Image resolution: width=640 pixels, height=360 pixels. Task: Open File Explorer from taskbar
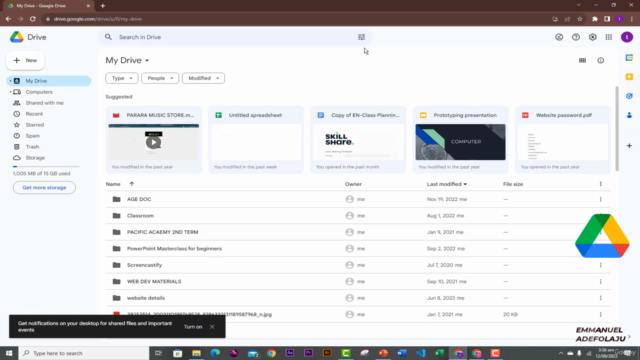pos(196,353)
